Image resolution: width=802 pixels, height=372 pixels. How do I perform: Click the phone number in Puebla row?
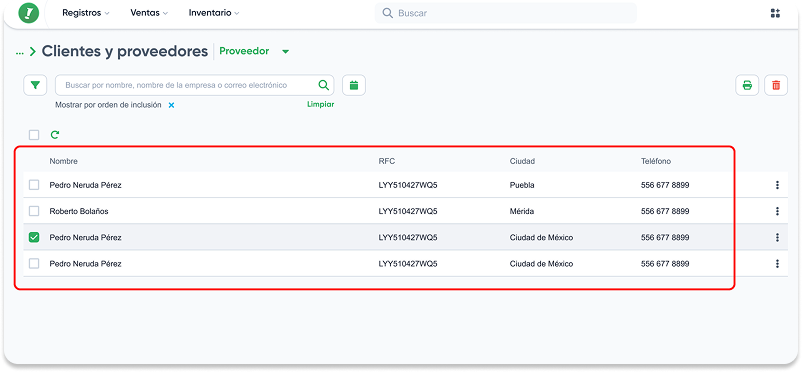pos(665,185)
